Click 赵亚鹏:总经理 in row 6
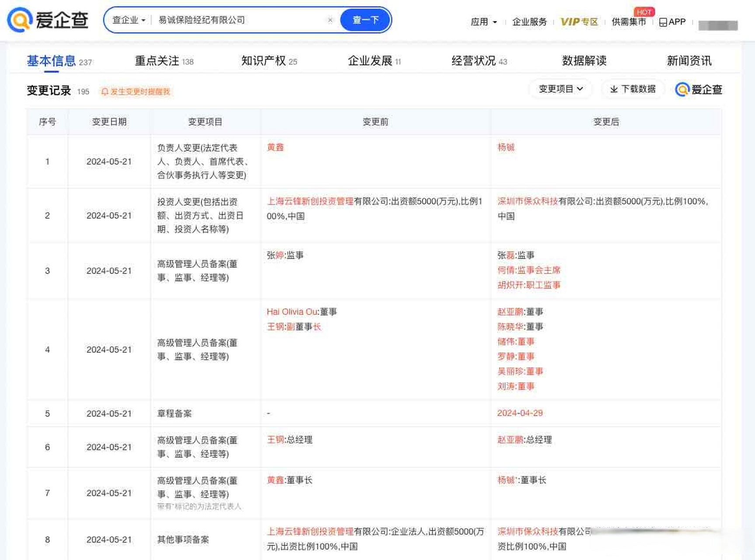Image resolution: width=755 pixels, height=560 pixels. pyautogui.click(x=524, y=440)
